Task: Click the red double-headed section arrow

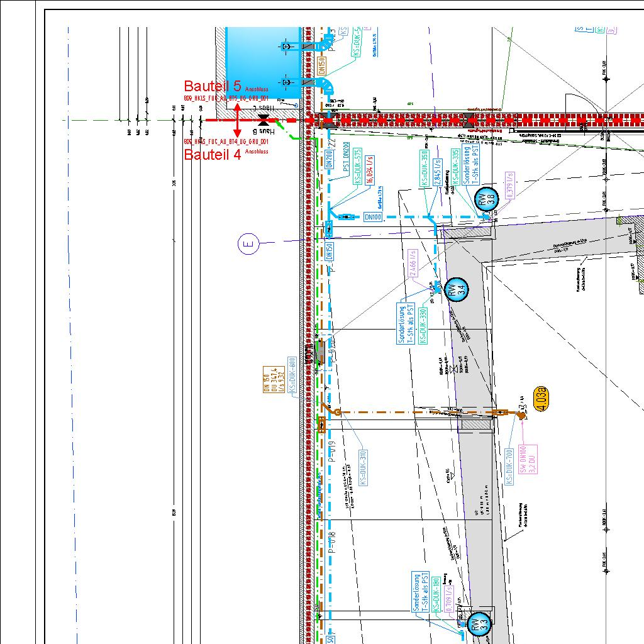Action: (237, 119)
